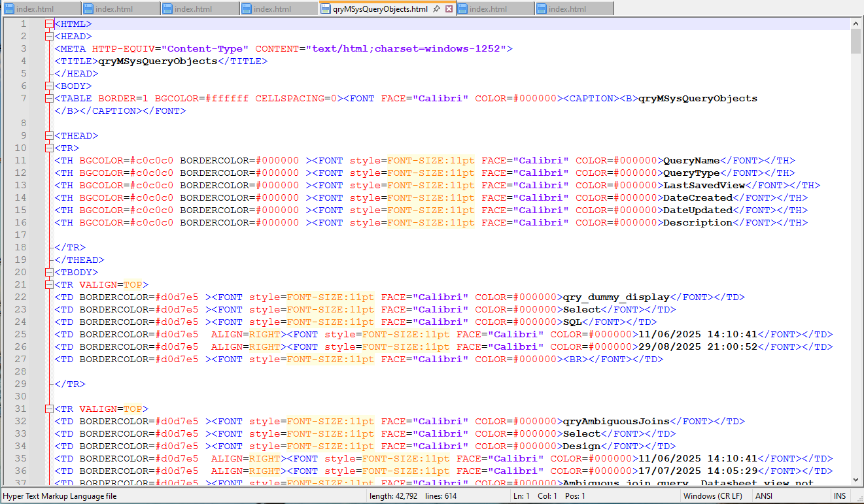This screenshot has width=864, height=504.
Task: Collapse the HEAD fold marker on line 2
Action: tap(49, 36)
